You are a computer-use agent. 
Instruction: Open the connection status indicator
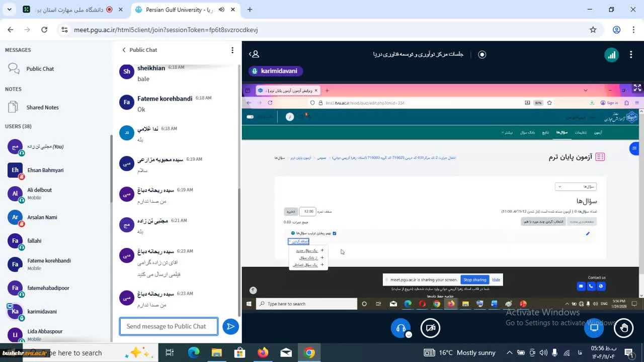[611, 55]
